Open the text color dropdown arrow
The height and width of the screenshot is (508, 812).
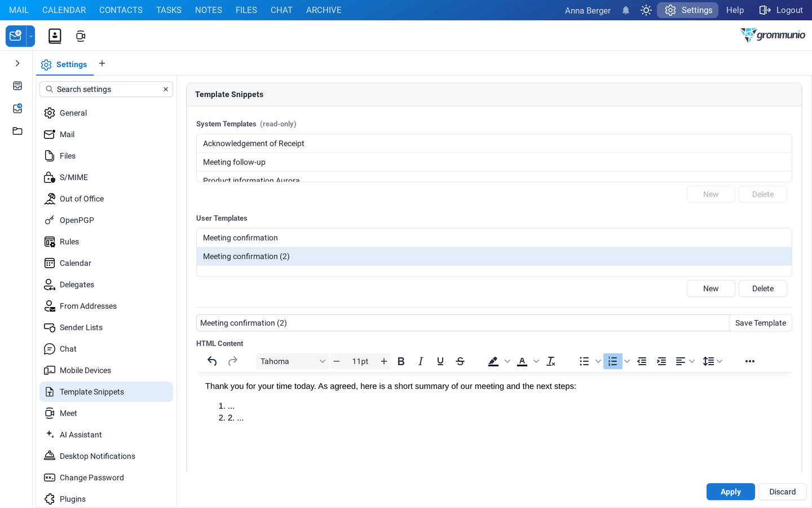click(536, 361)
